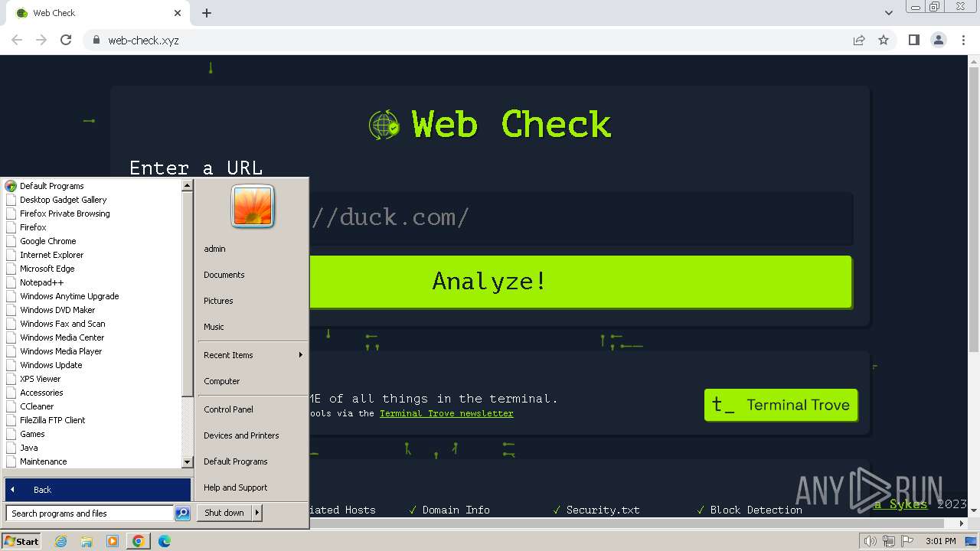
Task: Open Computer from the Start menu
Action: coord(221,381)
